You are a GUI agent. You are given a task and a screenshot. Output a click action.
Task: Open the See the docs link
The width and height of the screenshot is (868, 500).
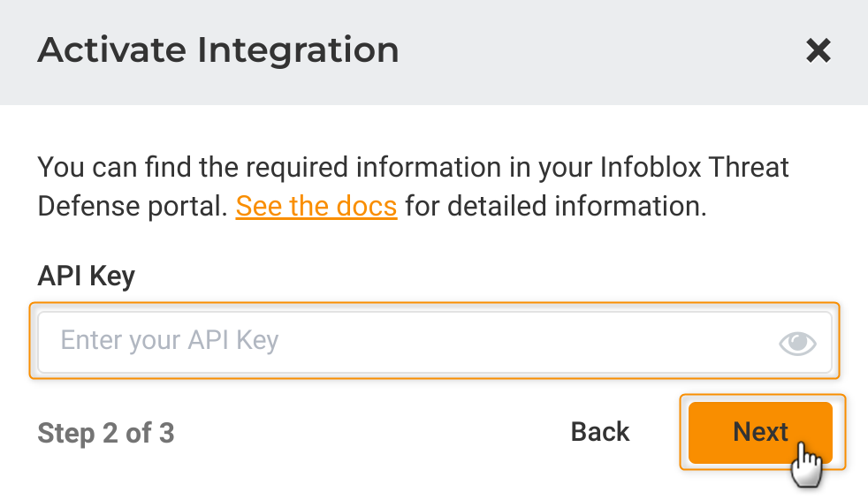point(316,207)
